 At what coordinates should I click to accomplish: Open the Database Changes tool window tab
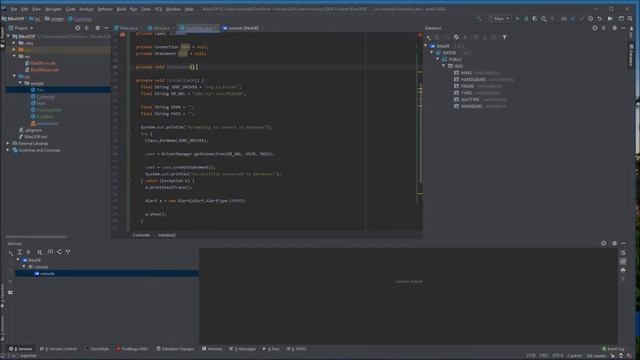pyautogui.click(x=175, y=349)
